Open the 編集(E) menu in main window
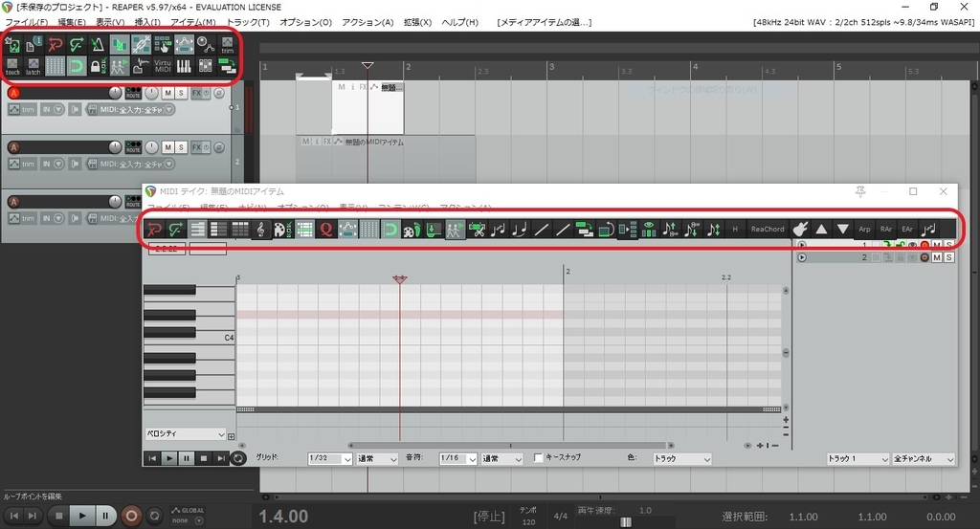980x529 pixels. point(72,22)
